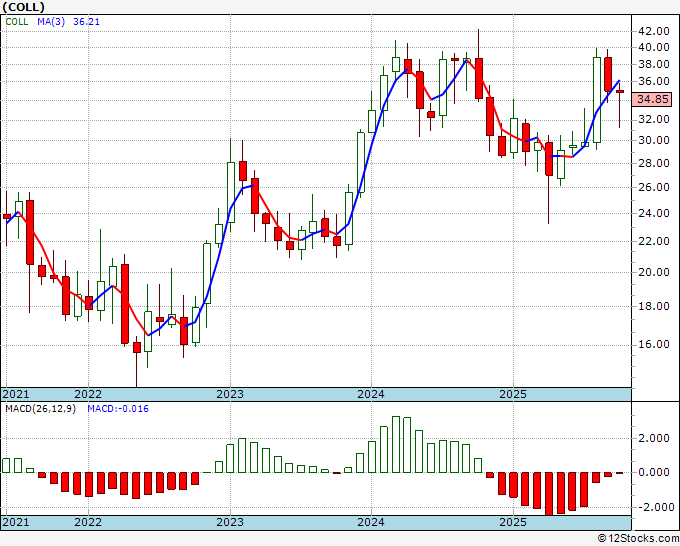This screenshot has height=546, width=680.
Task: Click the 24.00 price axis label
Action: 653,213
